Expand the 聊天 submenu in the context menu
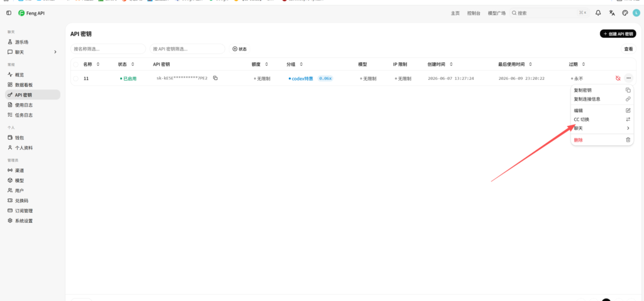644x301 pixels. click(602, 128)
